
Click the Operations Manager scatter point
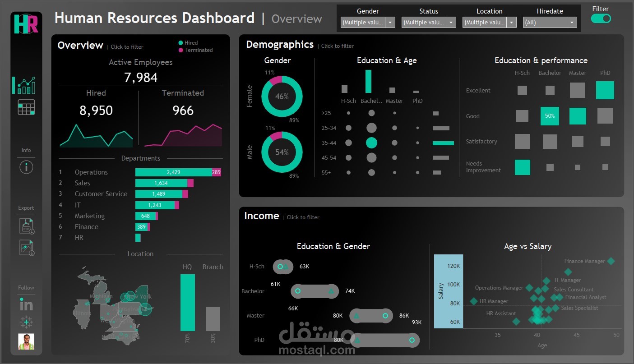(529, 288)
